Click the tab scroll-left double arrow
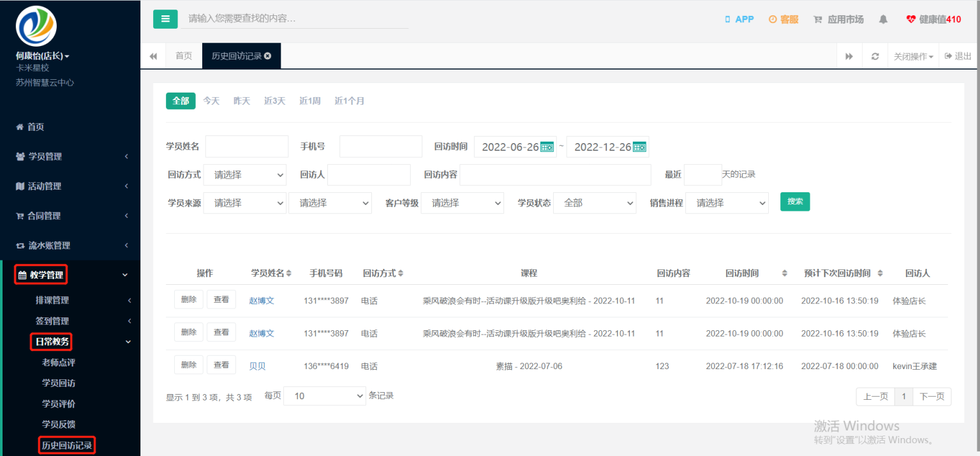The image size is (980, 456). click(x=153, y=56)
